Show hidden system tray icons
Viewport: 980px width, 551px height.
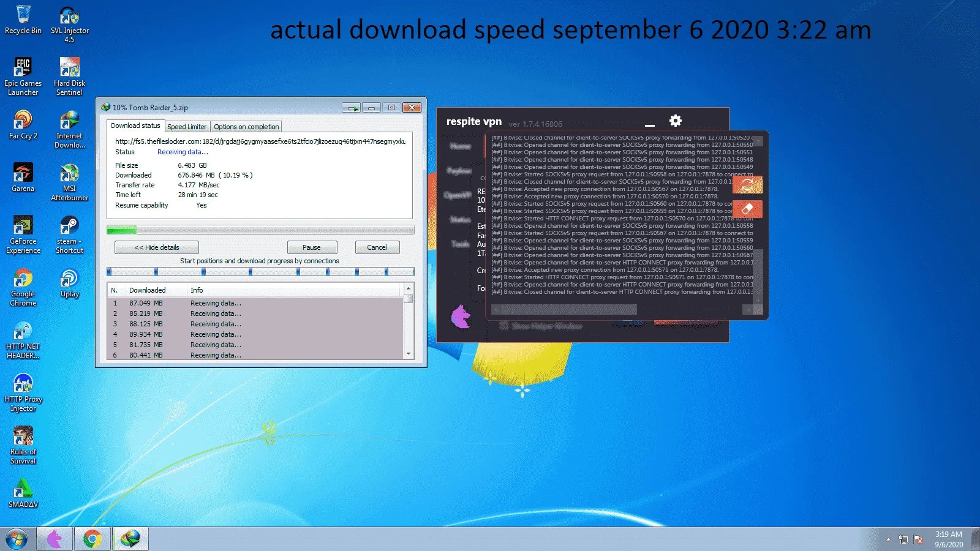pyautogui.click(x=888, y=539)
